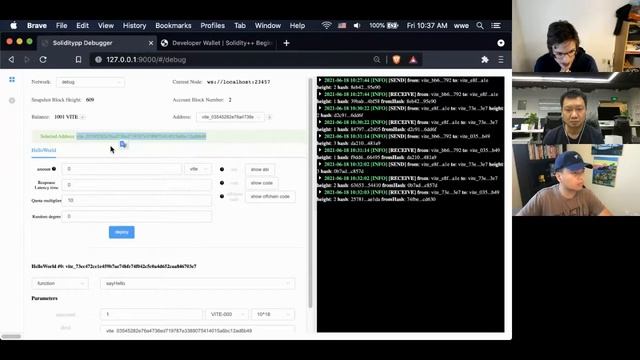Expand the 10:27:44 RECEIVE log entry
Screen dimensions: 640x360
(320, 94)
